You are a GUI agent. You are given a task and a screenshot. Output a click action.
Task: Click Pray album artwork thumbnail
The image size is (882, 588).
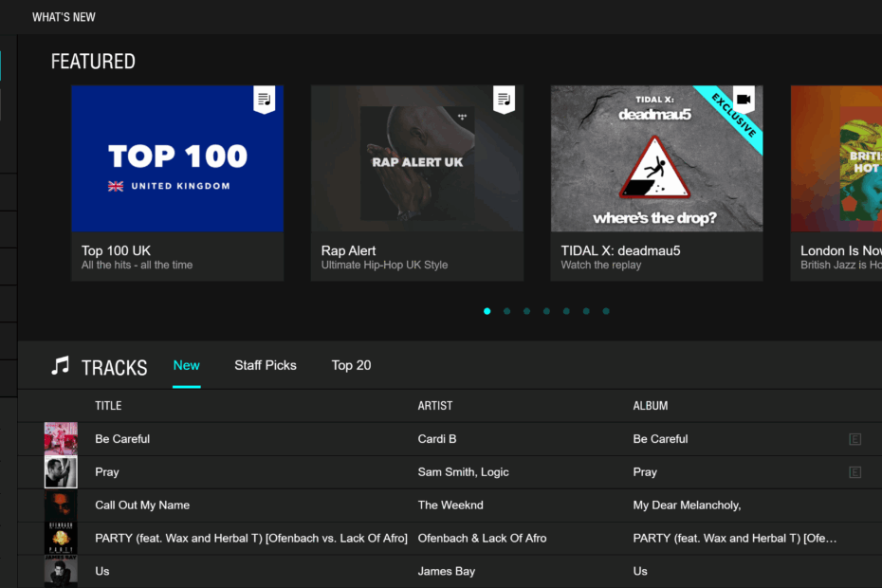click(x=61, y=471)
